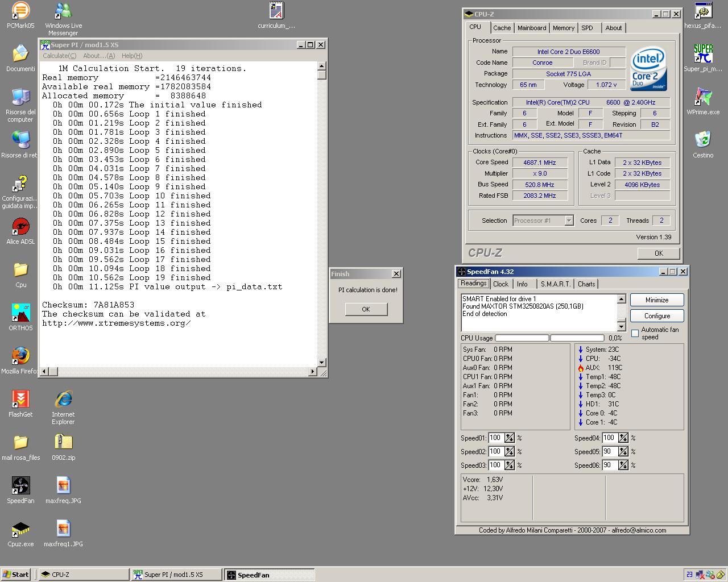Viewport: 728px width, 582px height.
Task: Adjust the Speed02 spinner arrows
Action: point(510,452)
